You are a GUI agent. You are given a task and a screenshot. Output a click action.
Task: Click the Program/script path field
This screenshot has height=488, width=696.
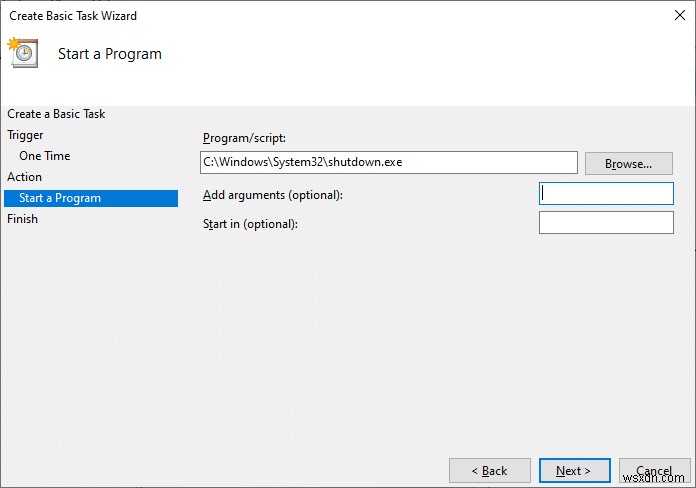(388, 162)
